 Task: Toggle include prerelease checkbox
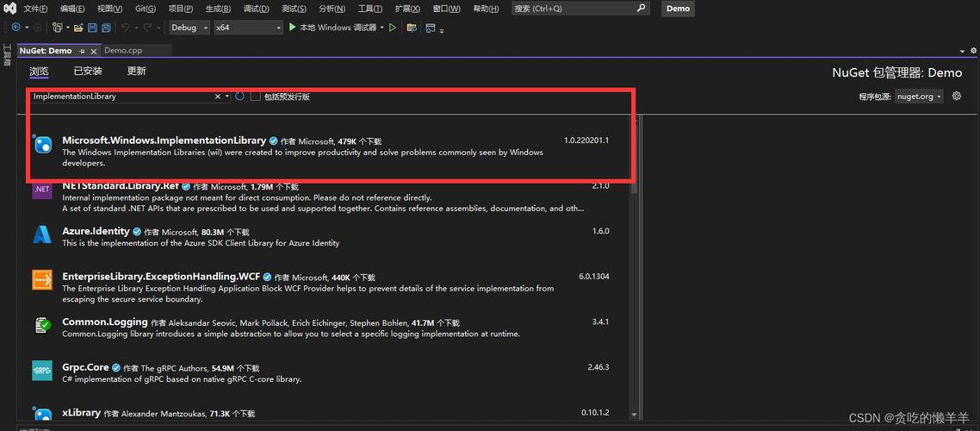click(255, 97)
